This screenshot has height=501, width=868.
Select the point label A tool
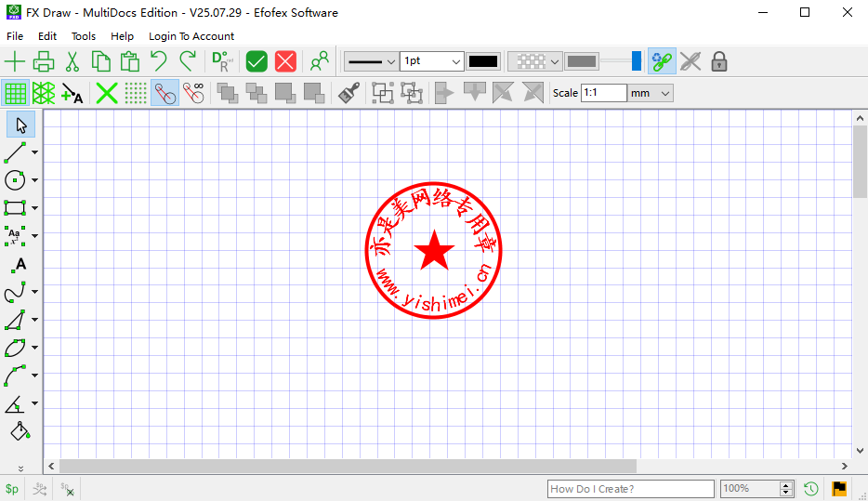click(x=19, y=265)
